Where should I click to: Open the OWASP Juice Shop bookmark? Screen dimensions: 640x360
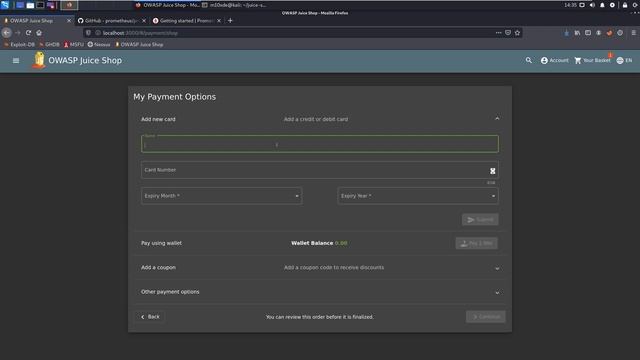tap(139, 44)
